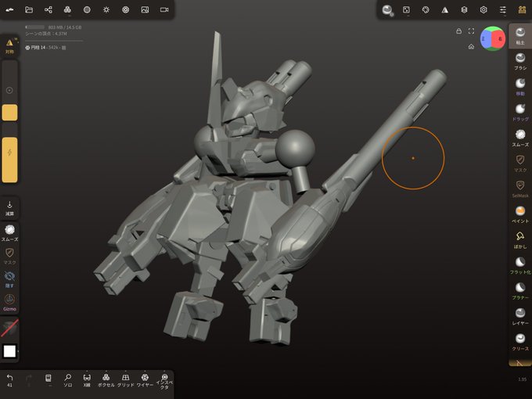Image resolution: width=532 pixels, height=399 pixels.
Task: Open the Camera menu
Action: click(x=164, y=10)
